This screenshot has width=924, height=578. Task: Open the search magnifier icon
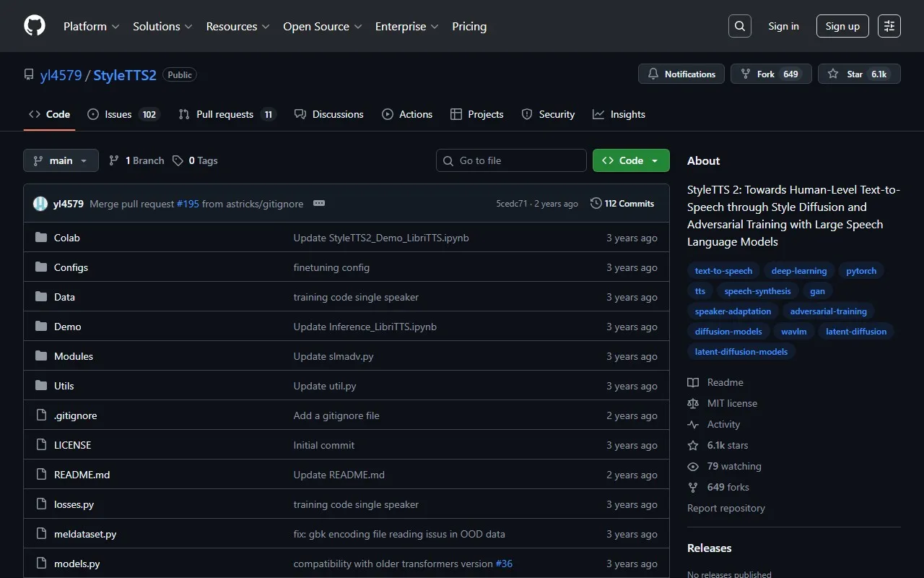coord(739,26)
